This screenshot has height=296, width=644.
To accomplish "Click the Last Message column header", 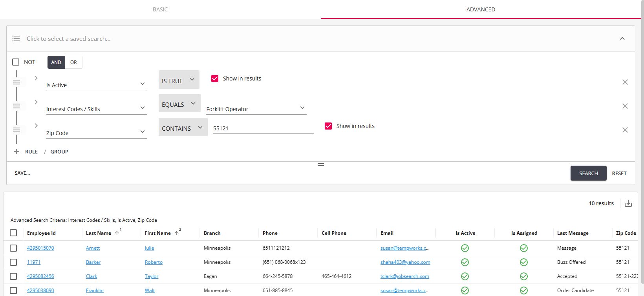I will coord(573,233).
